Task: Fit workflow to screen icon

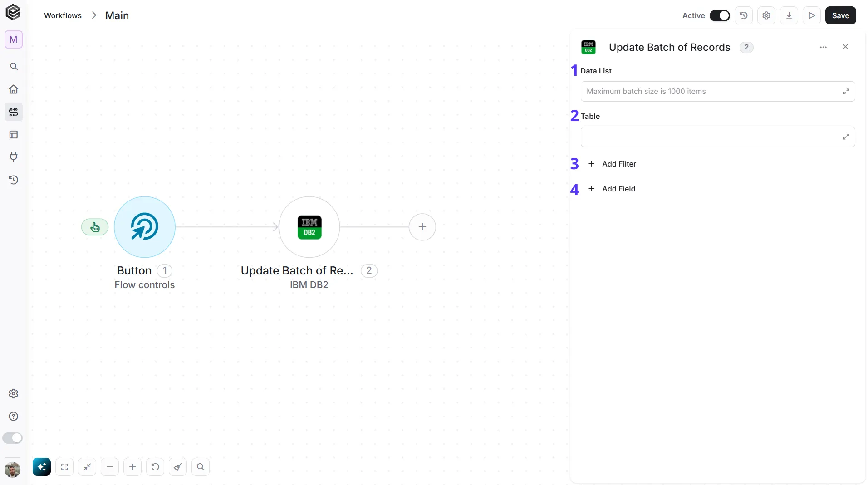Action: coord(64,467)
